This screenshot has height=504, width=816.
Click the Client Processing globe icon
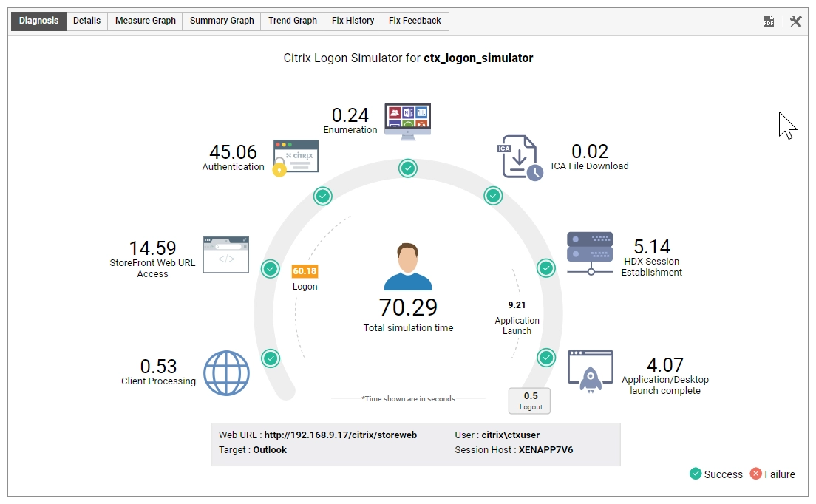226,373
